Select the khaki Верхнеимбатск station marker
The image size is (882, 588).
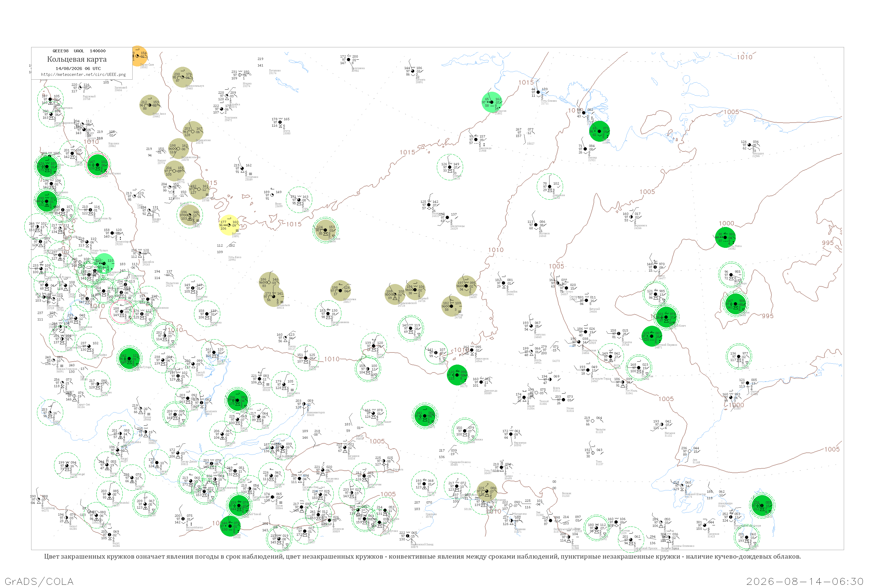(x=178, y=149)
